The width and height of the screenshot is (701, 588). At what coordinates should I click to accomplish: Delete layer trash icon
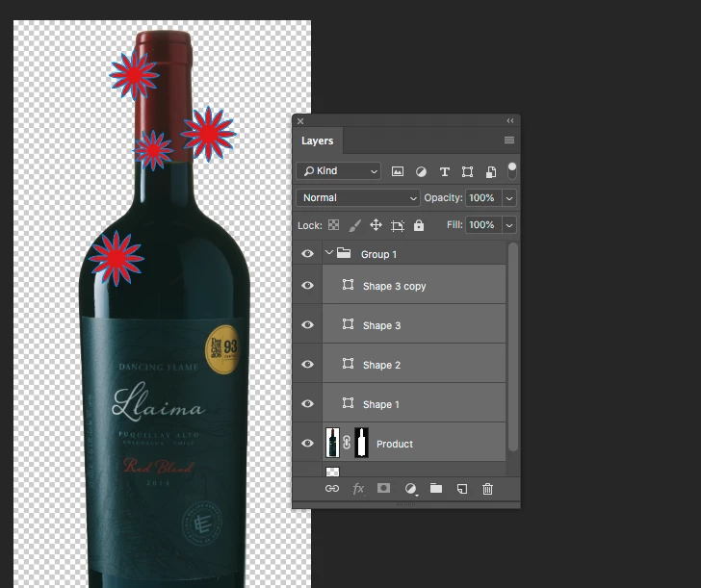[487, 489]
